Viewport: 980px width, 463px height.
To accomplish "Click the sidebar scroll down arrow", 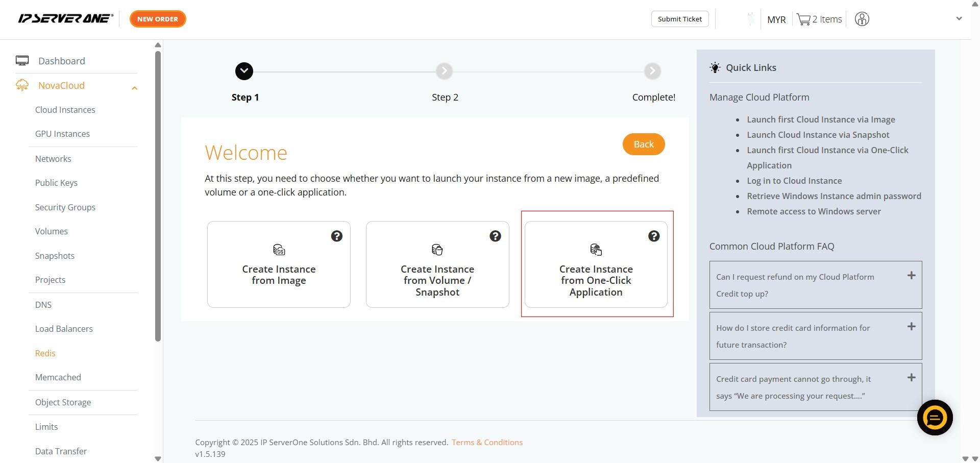I will tap(158, 458).
